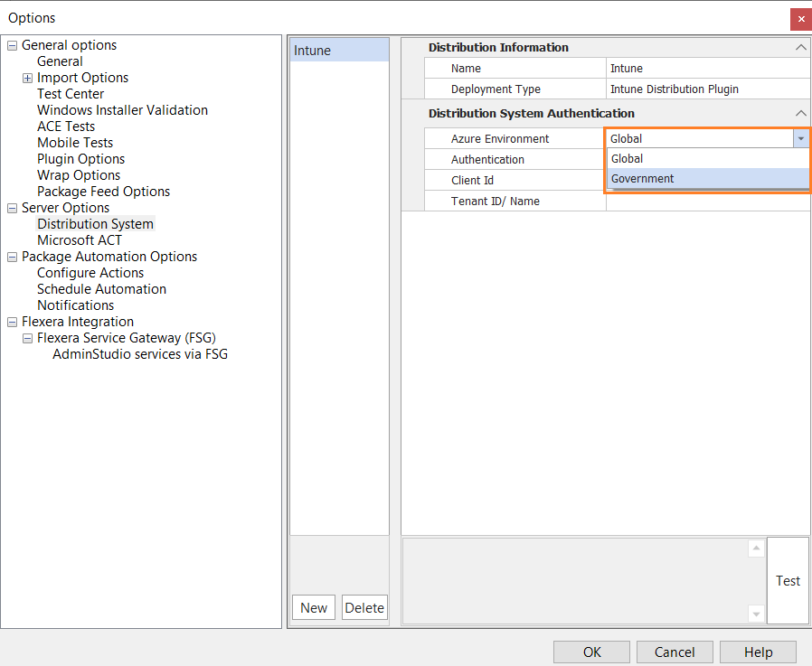Open Plugin Options in the tree
Viewport: 812px width, 666px height.
(x=80, y=159)
